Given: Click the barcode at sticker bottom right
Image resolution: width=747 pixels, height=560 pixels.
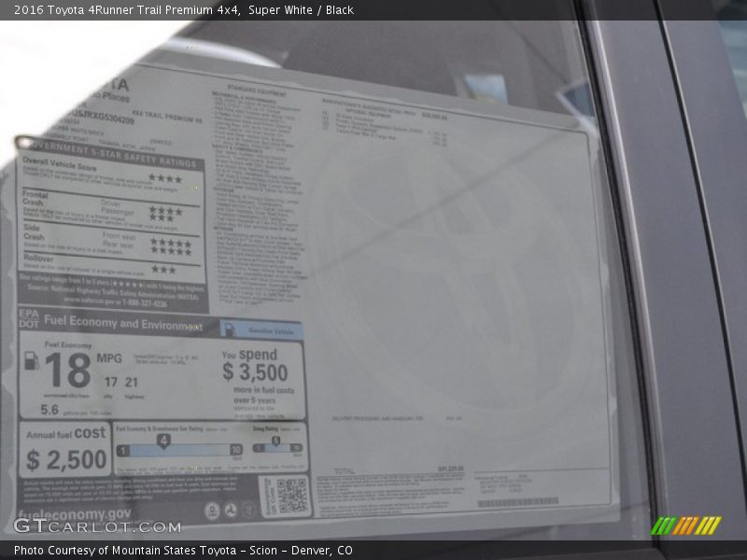Looking at the screenshot, I should pyautogui.click(x=518, y=502).
